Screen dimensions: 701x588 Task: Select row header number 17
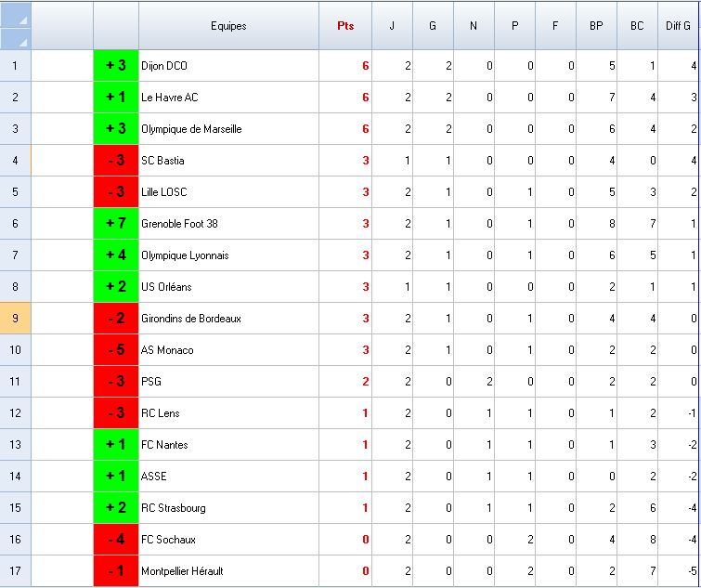(x=15, y=571)
